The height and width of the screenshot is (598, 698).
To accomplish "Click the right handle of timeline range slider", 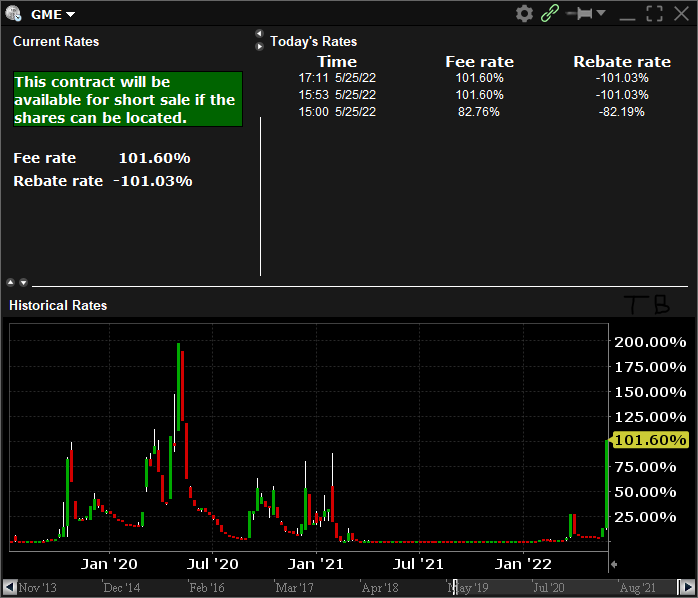I will [x=678, y=586].
